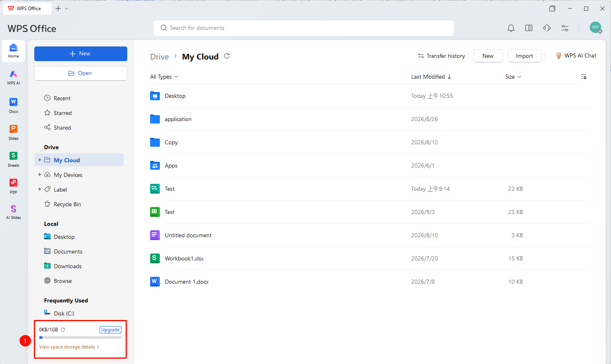Click the blue New button

pos(81,54)
